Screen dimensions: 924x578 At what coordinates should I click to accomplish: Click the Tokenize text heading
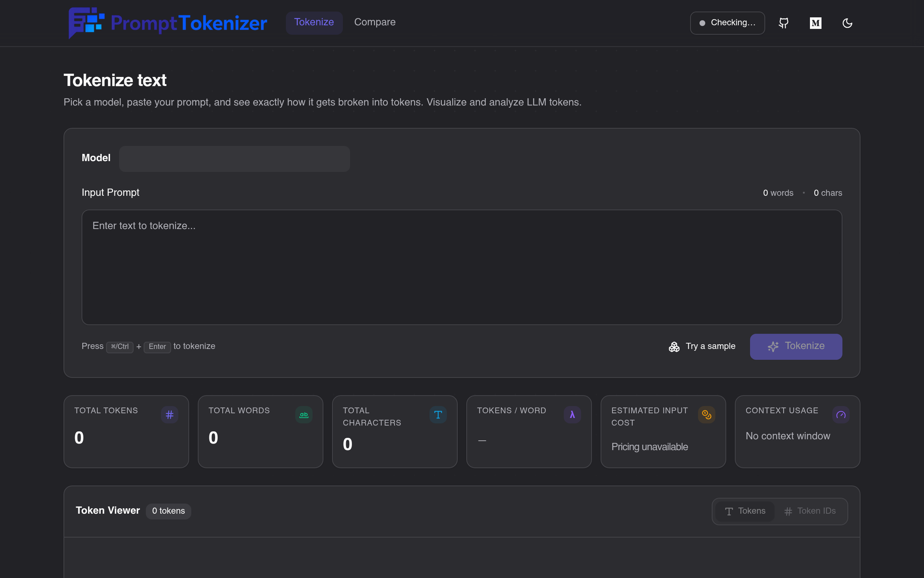click(x=115, y=81)
